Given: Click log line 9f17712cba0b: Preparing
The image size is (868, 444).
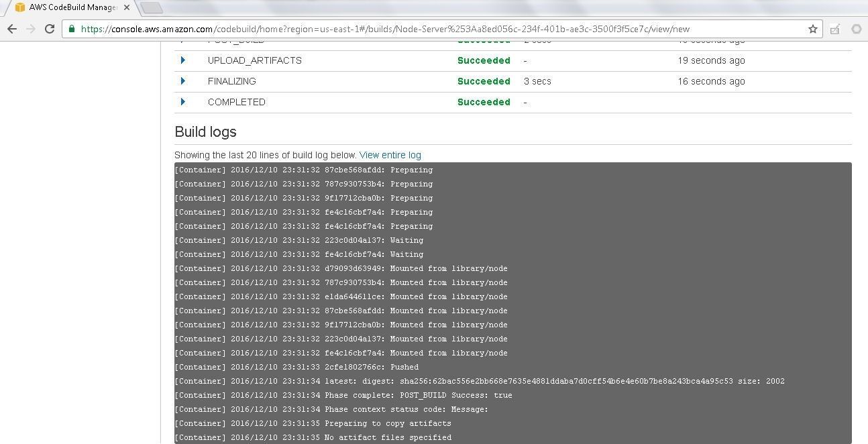Looking at the screenshot, I should (x=304, y=198).
